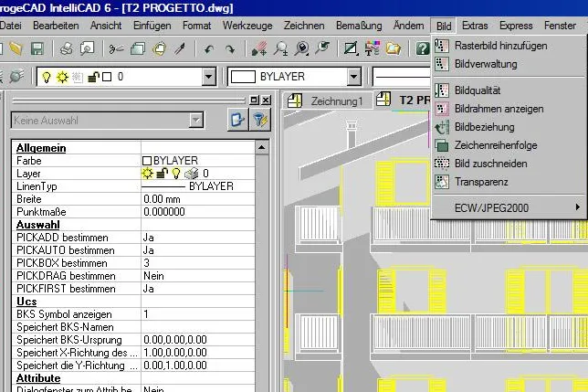Open the Zoom flyout magnifier icon
Image resolution: width=588 pixels, height=392 pixels.
tap(302, 48)
